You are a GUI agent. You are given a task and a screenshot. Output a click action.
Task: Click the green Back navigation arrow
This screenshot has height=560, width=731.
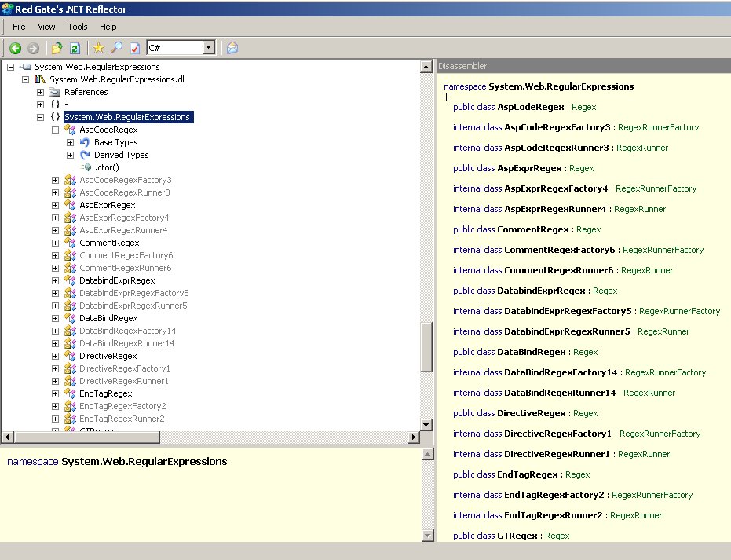16,48
